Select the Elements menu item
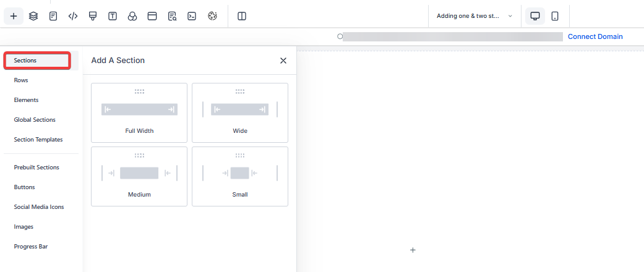644x272 pixels. [26, 100]
